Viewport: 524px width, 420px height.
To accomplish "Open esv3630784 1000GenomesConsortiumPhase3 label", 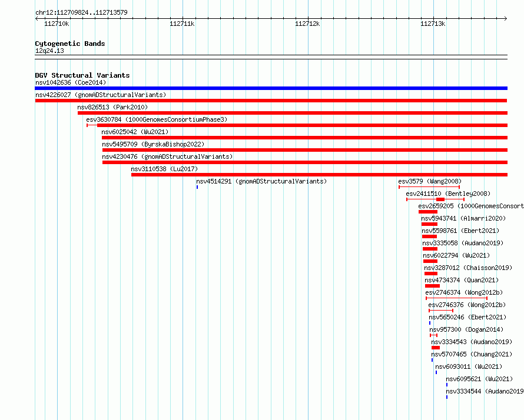I will tap(157, 119).
